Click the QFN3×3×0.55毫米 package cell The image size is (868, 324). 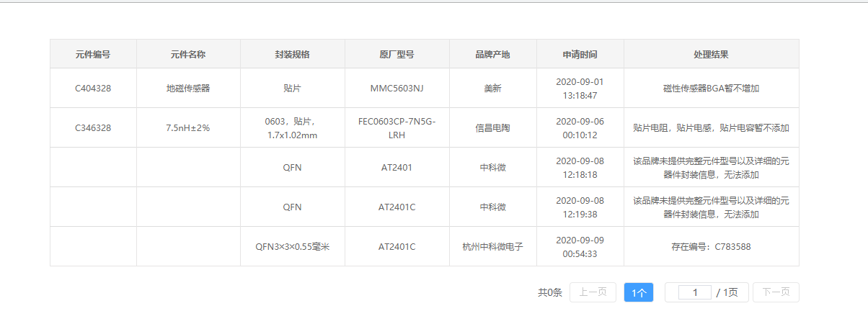292,246
